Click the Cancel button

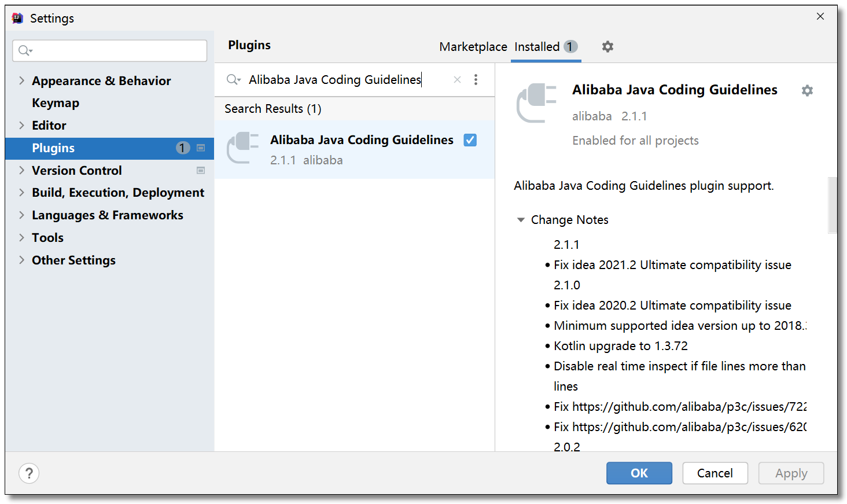715,473
